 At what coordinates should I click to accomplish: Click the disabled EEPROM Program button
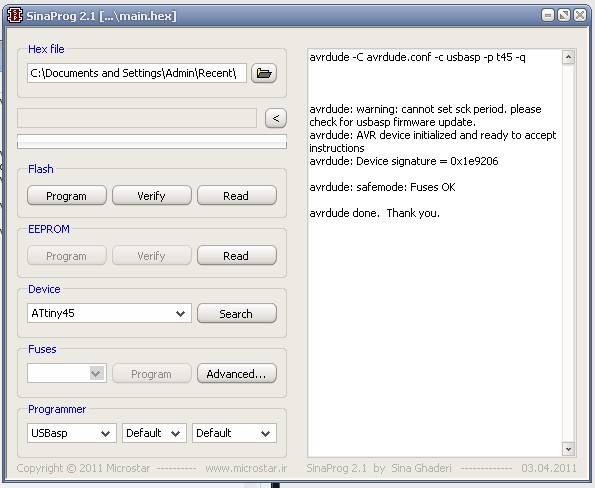coord(67,256)
